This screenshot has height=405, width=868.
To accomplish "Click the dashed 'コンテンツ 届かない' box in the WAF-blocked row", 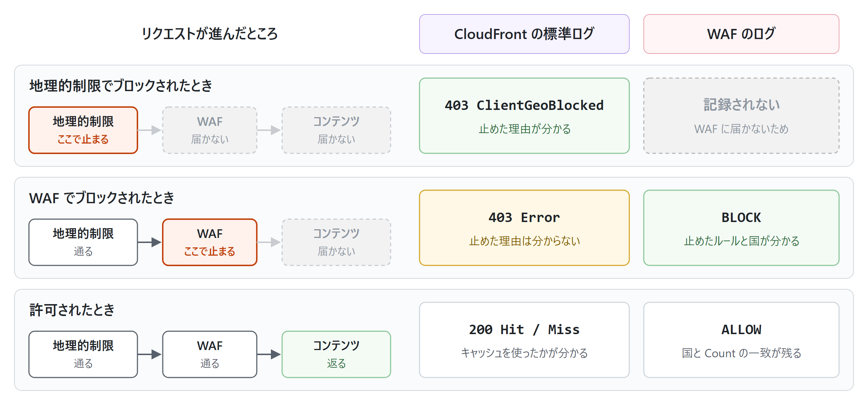I will point(336,242).
